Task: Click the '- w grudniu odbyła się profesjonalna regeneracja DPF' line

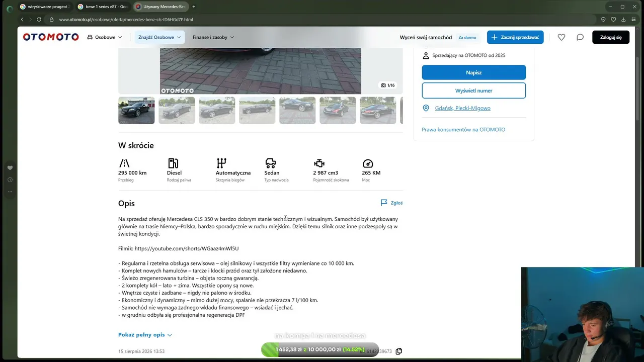Action: 182,315
